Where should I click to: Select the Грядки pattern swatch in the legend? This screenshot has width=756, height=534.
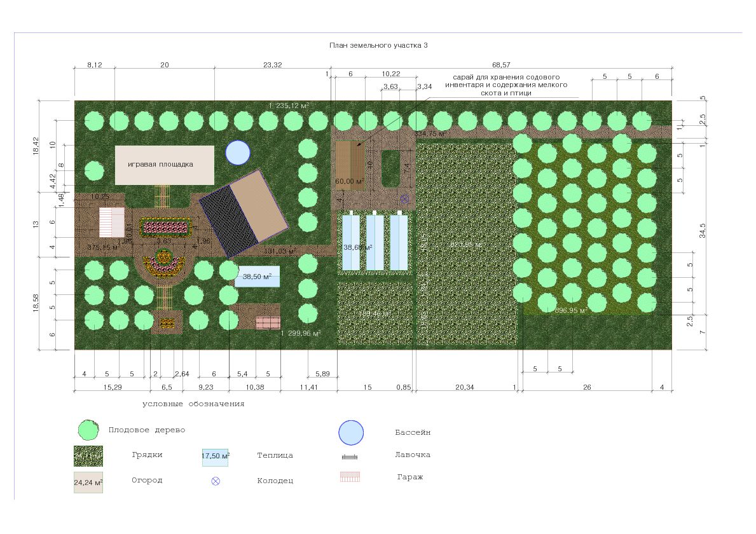pyautogui.click(x=88, y=456)
